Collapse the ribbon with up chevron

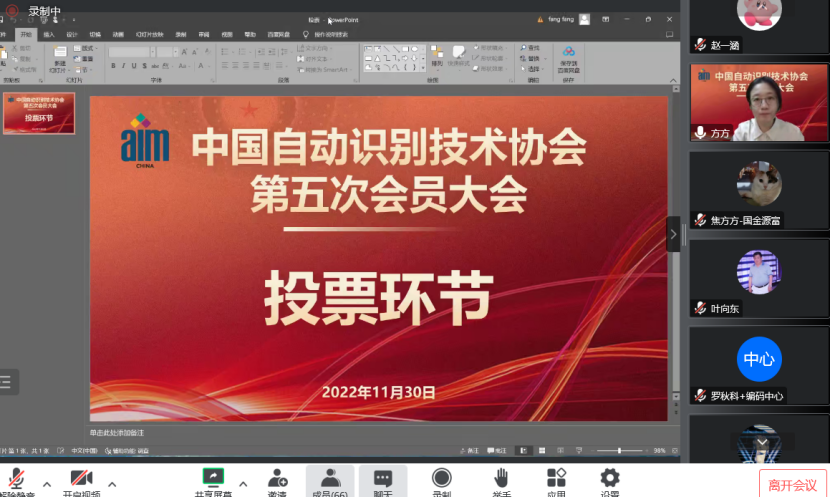pos(673,80)
